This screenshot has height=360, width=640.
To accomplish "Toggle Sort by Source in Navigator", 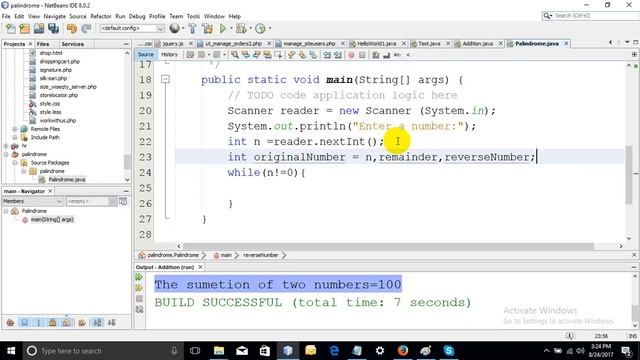I will click(x=111, y=322).
